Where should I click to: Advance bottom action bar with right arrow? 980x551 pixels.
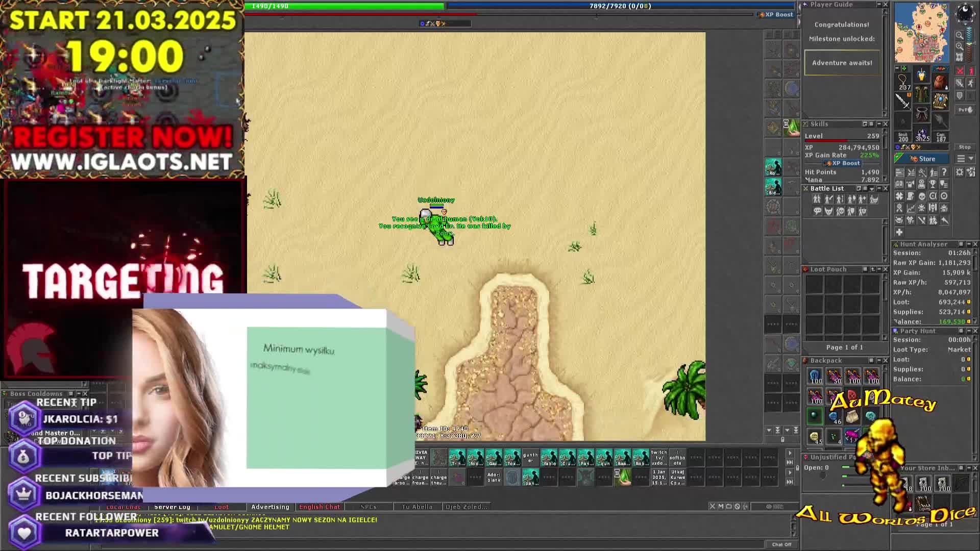point(790,472)
